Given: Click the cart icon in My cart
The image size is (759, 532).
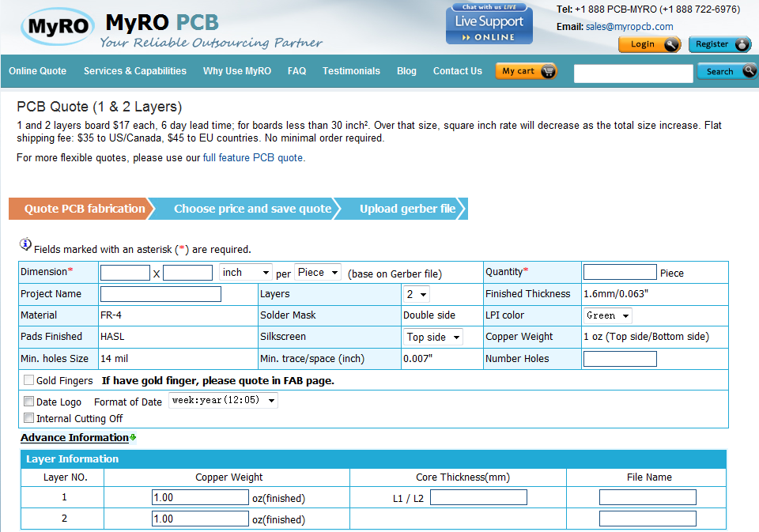Looking at the screenshot, I should coord(548,71).
